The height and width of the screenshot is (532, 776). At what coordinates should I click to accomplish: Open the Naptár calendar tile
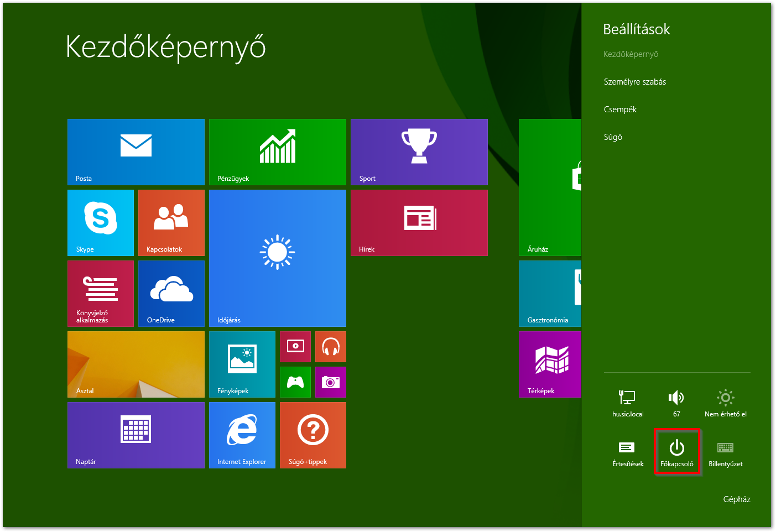click(x=136, y=435)
